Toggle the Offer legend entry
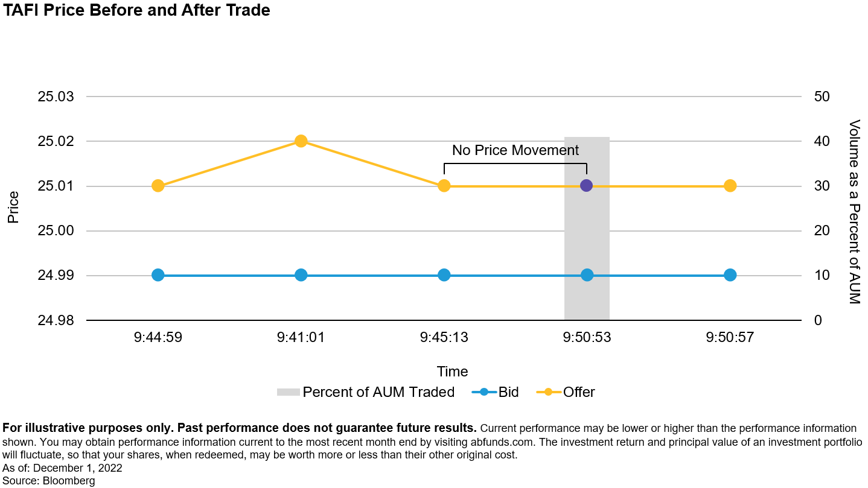This screenshot has width=868, height=488. tap(566, 392)
